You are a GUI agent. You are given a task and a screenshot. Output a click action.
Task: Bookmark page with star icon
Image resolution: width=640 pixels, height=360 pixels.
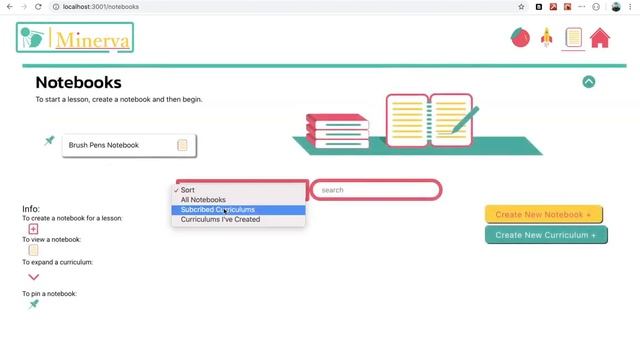(x=521, y=7)
